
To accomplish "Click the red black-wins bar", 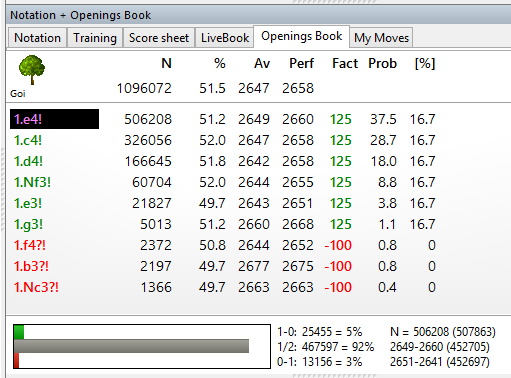I will click(16, 361).
